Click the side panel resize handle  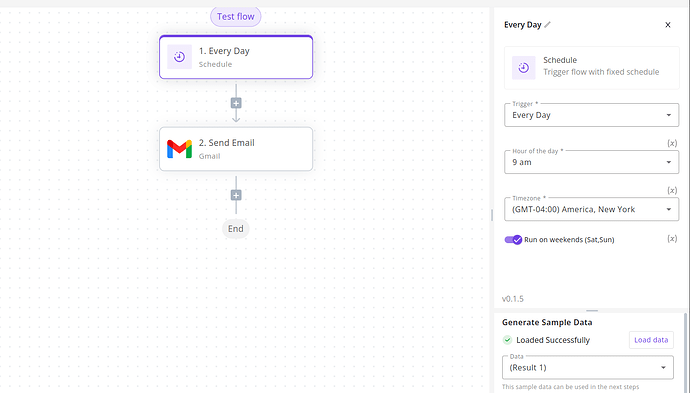click(x=492, y=215)
